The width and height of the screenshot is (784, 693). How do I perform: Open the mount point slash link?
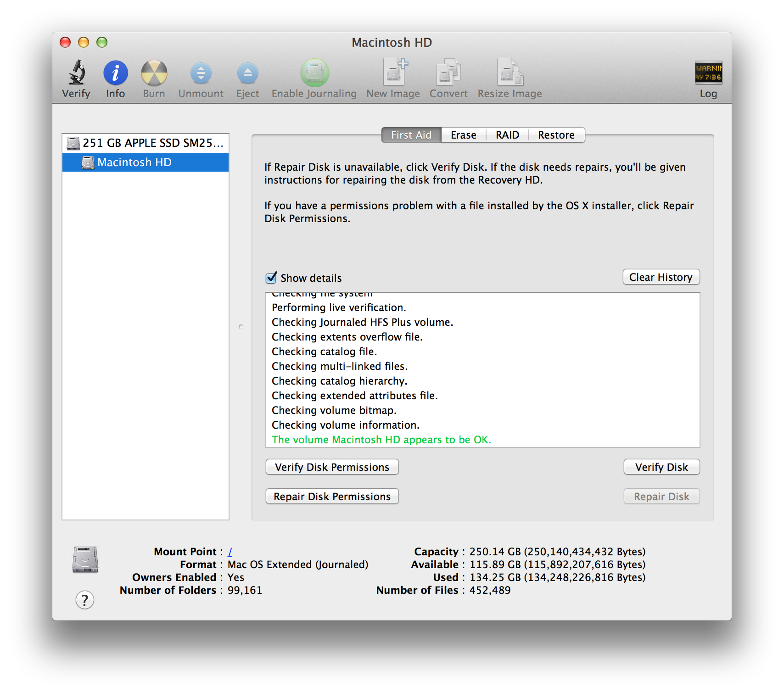pyautogui.click(x=230, y=552)
